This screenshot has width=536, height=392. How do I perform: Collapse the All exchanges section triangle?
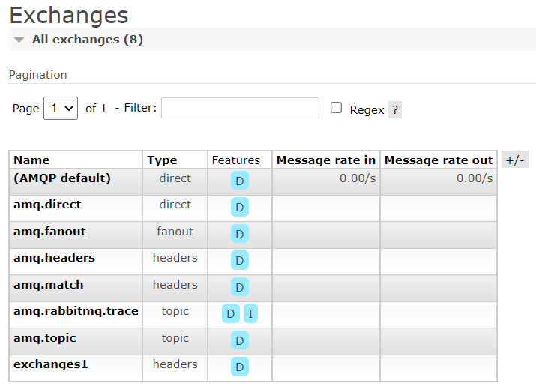[19, 40]
